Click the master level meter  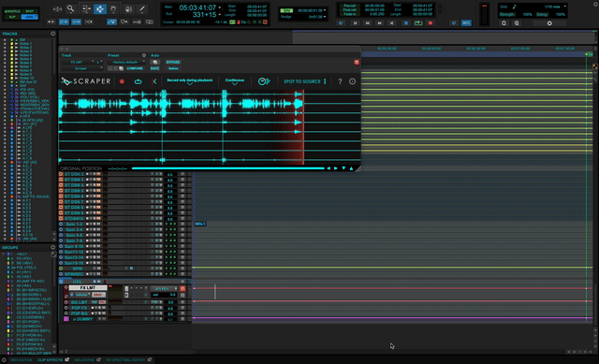[x=485, y=15]
